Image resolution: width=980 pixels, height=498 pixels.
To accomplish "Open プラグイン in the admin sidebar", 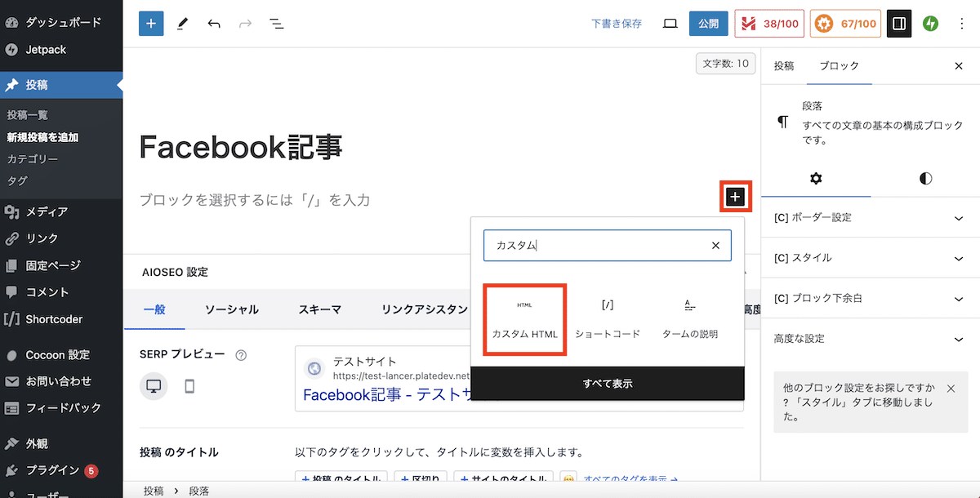I will 52,470.
